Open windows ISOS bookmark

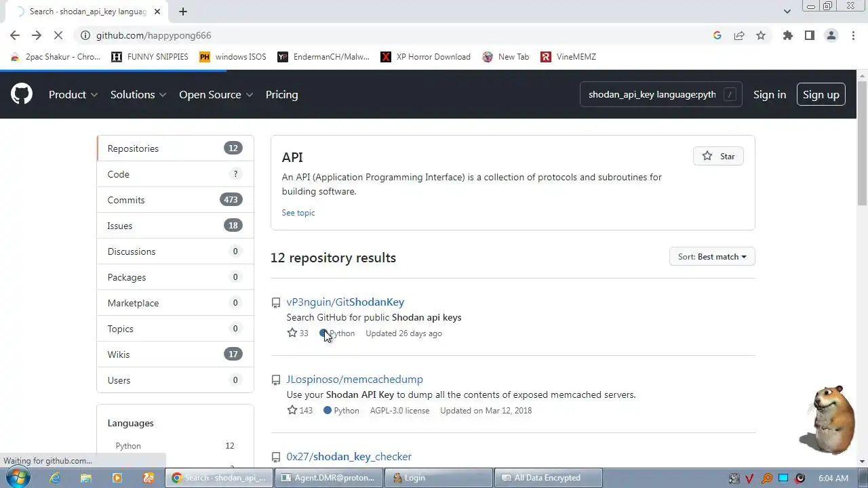click(233, 57)
